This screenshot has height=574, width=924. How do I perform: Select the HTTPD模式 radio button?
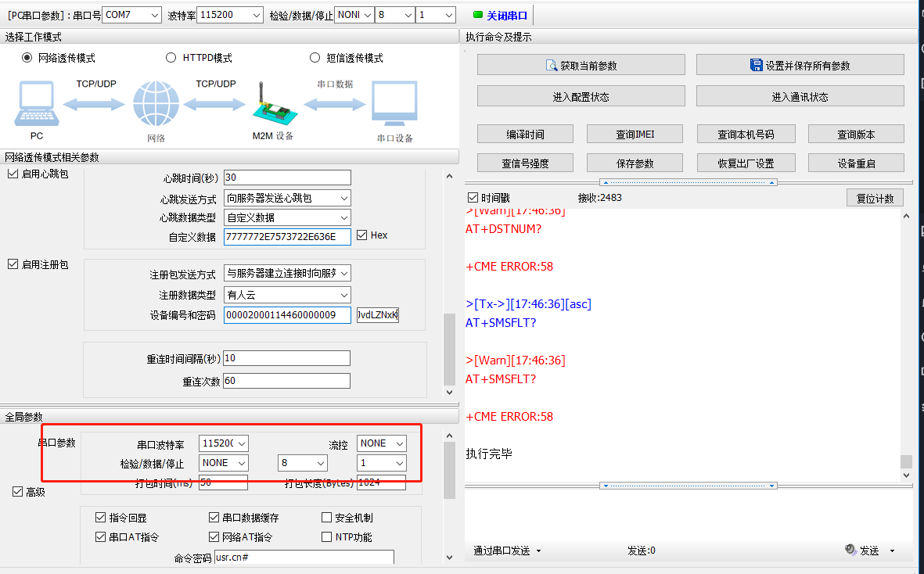[x=171, y=58]
